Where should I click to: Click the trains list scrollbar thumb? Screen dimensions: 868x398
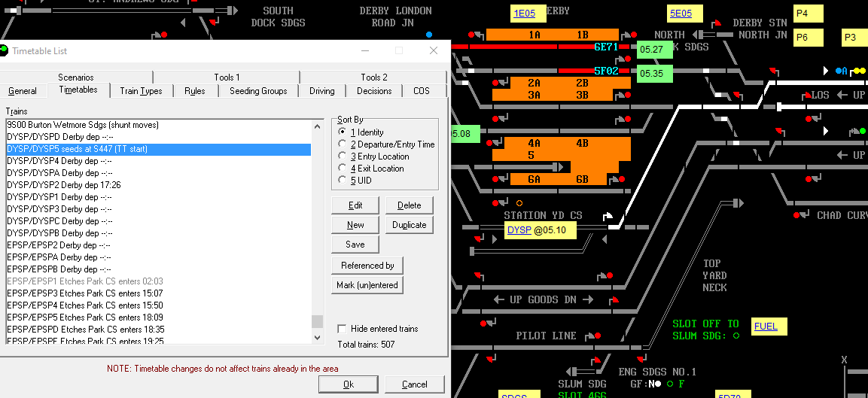click(317, 321)
